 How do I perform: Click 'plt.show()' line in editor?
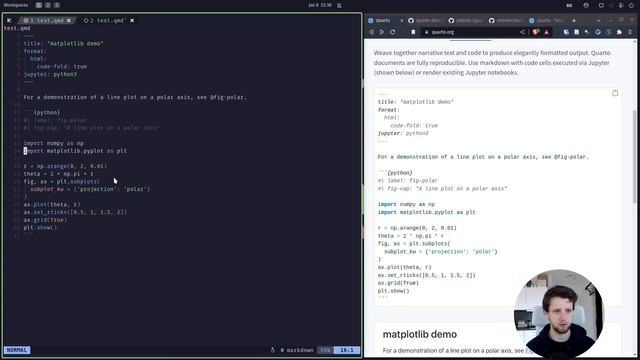coord(40,227)
